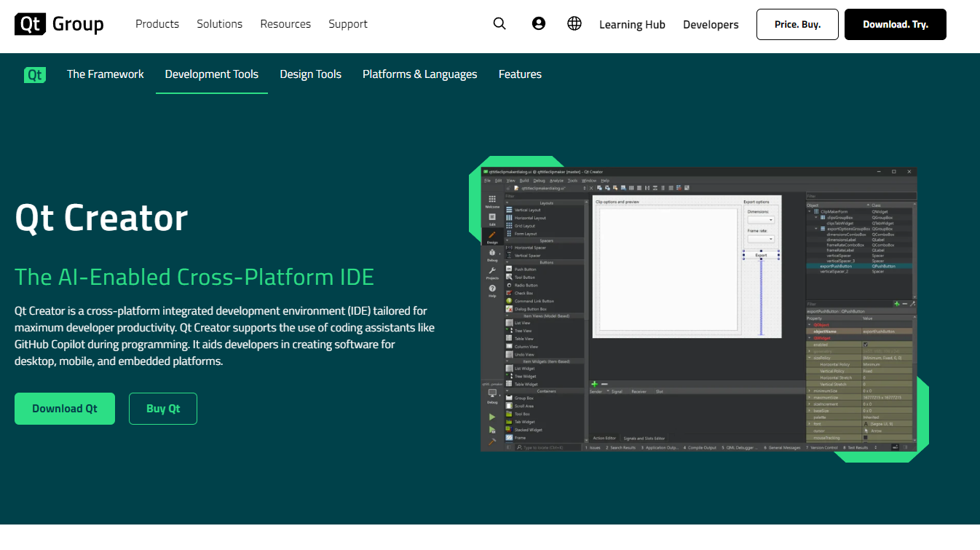Open the Analyze menu in Qt Creator
980x550 pixels.
point(556,180)
